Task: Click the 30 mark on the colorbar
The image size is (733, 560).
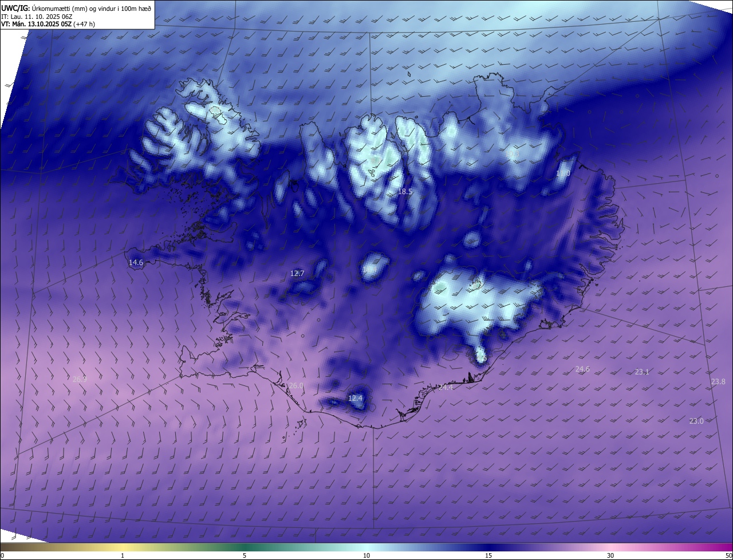Action: click(x=610, y=555)
